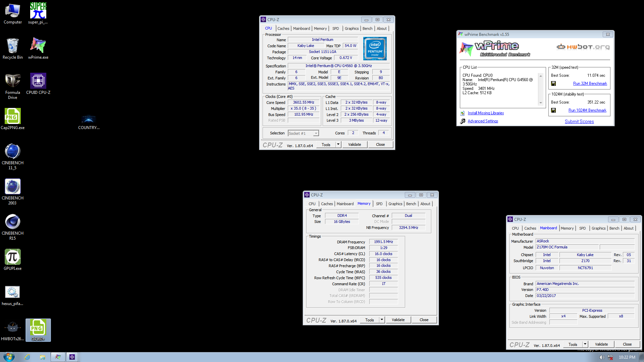Open About tab in Mainboard CPU-Z window

pyautogui.click(x=629, y=228)
